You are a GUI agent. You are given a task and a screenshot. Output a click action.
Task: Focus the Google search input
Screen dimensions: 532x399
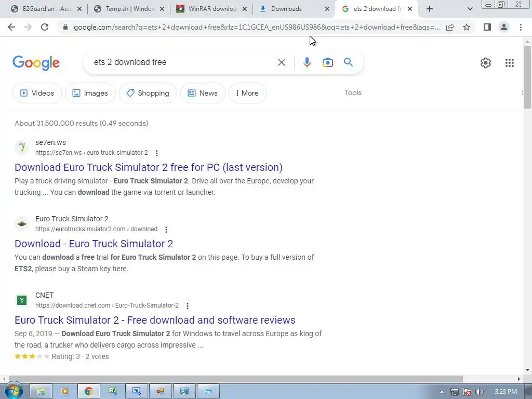(x=183, y=62)
